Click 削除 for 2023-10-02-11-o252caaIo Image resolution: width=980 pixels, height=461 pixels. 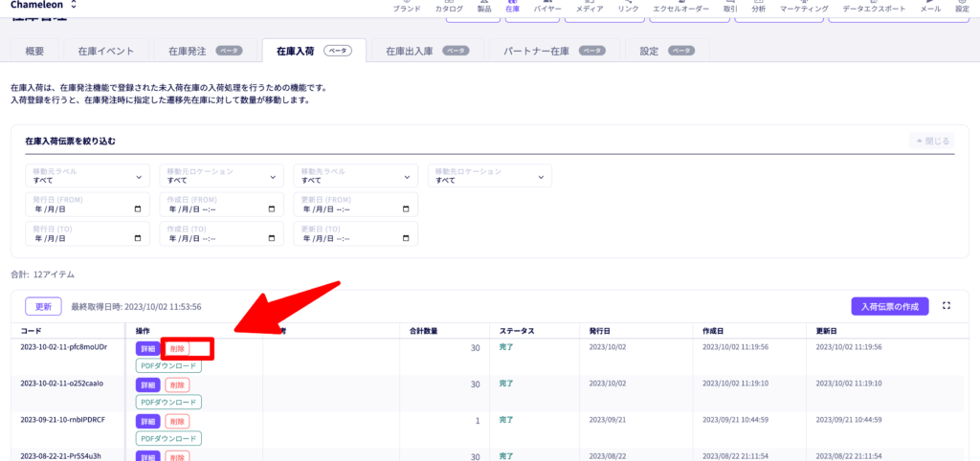coord(177,385)
